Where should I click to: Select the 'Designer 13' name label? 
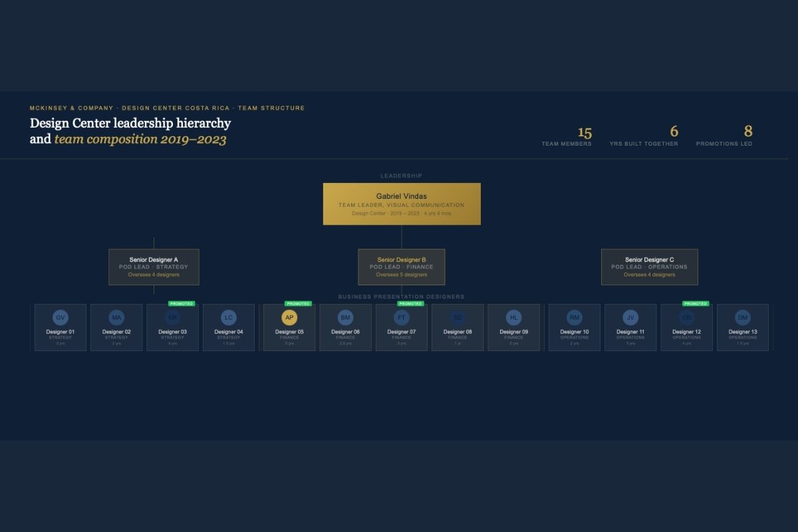click(x=743, y=332)
